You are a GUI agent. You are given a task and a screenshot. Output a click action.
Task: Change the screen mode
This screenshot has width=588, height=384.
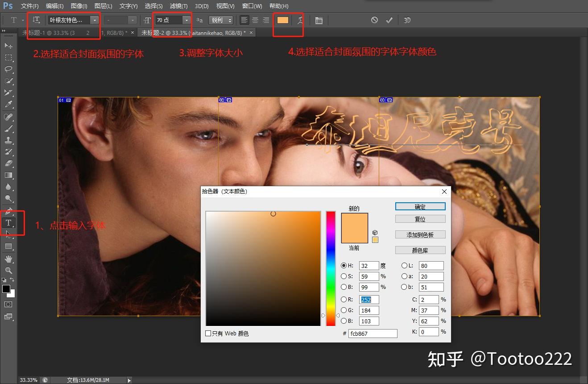point(8,317)
